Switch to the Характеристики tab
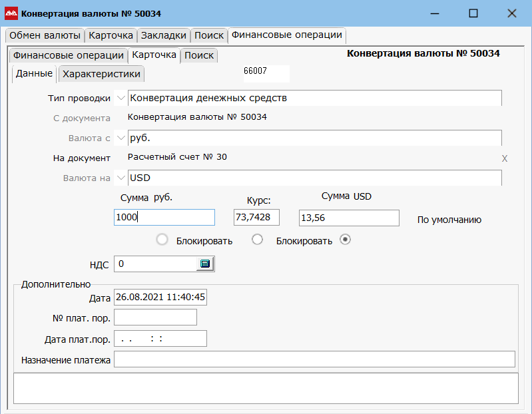 pos(101,74)
